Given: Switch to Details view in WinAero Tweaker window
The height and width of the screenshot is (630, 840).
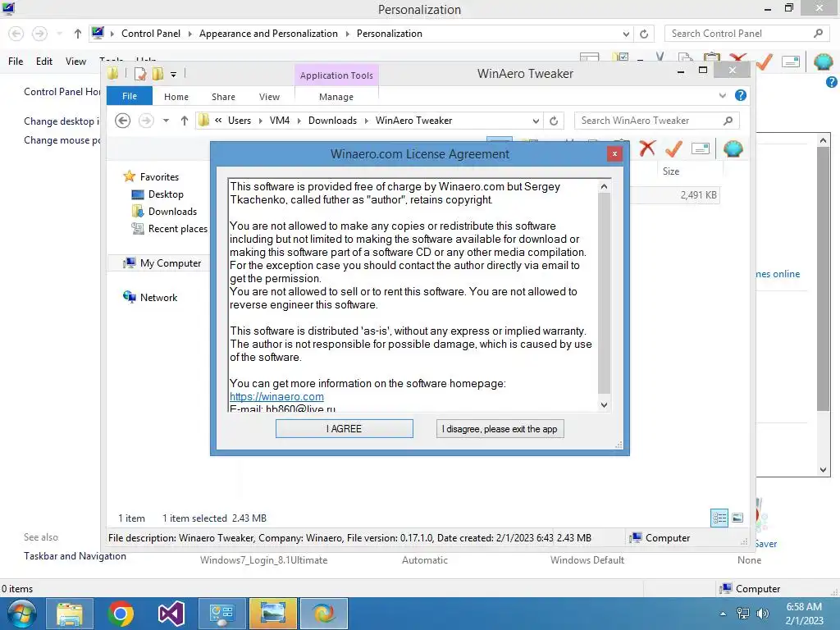Looking at the screenshot, I should 719,518.
